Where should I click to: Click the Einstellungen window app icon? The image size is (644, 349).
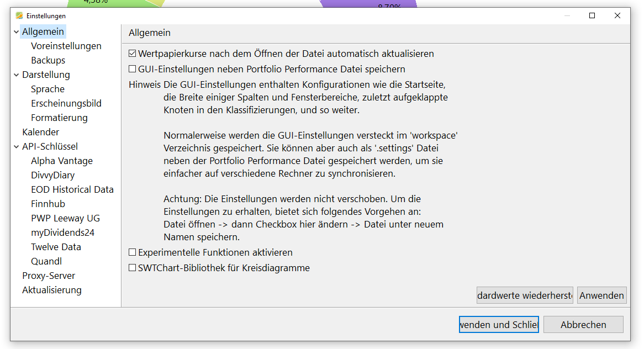pyautogui.click(x=19, y=15)
